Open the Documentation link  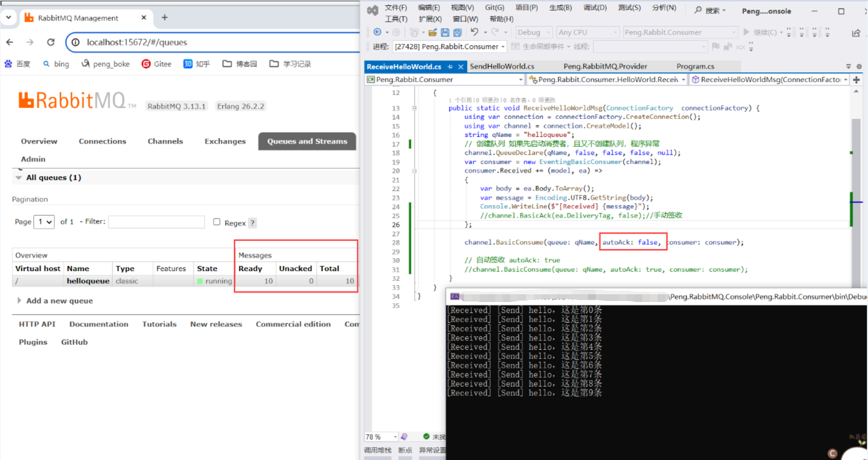(99, 324)
